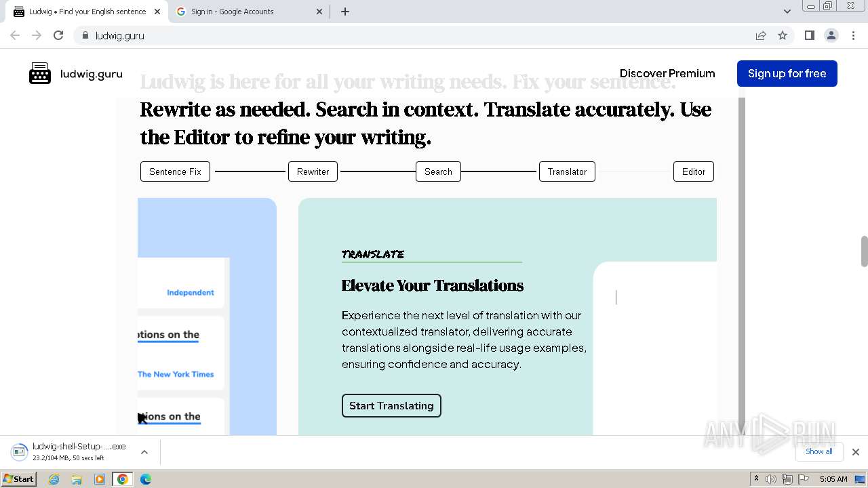
Task: Share this page via the share icon
Action: tap(761, 35)
